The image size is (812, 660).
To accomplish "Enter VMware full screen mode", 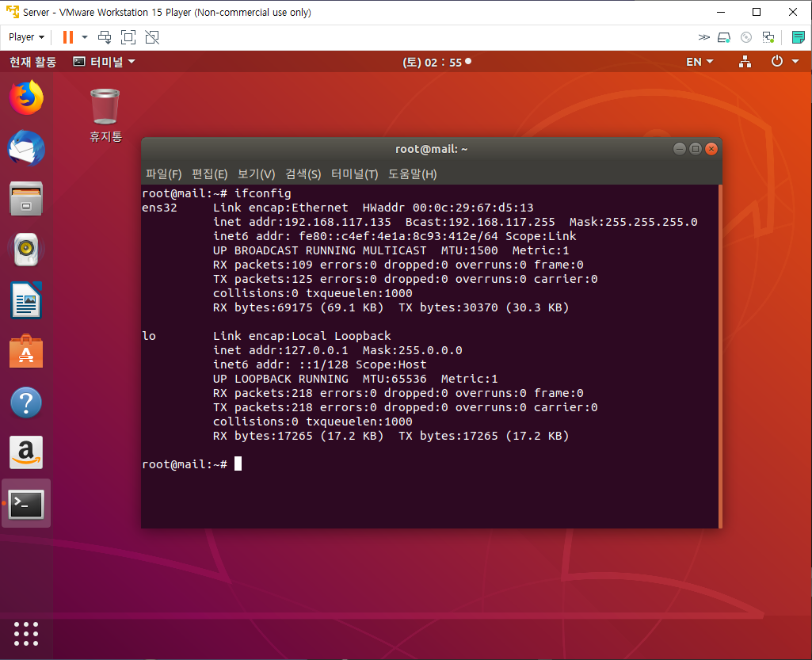I will (128, 37).
